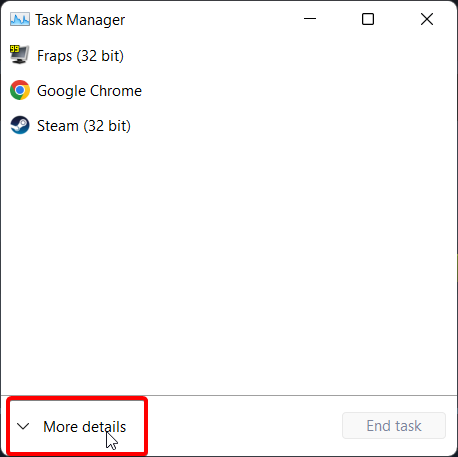Click the Fraps monitor icon
This screenshot has width=458, height=457.
(19, 54)
